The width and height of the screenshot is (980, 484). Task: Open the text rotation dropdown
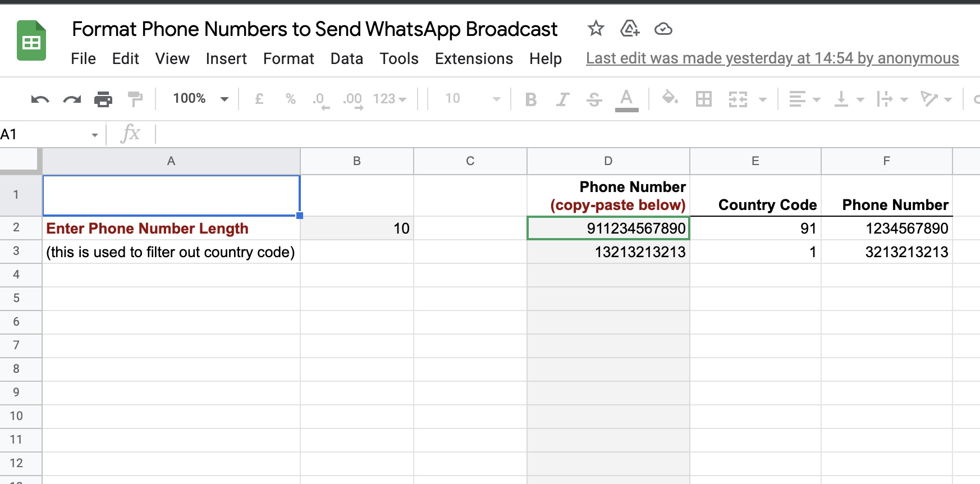click(x=936, y=99)
